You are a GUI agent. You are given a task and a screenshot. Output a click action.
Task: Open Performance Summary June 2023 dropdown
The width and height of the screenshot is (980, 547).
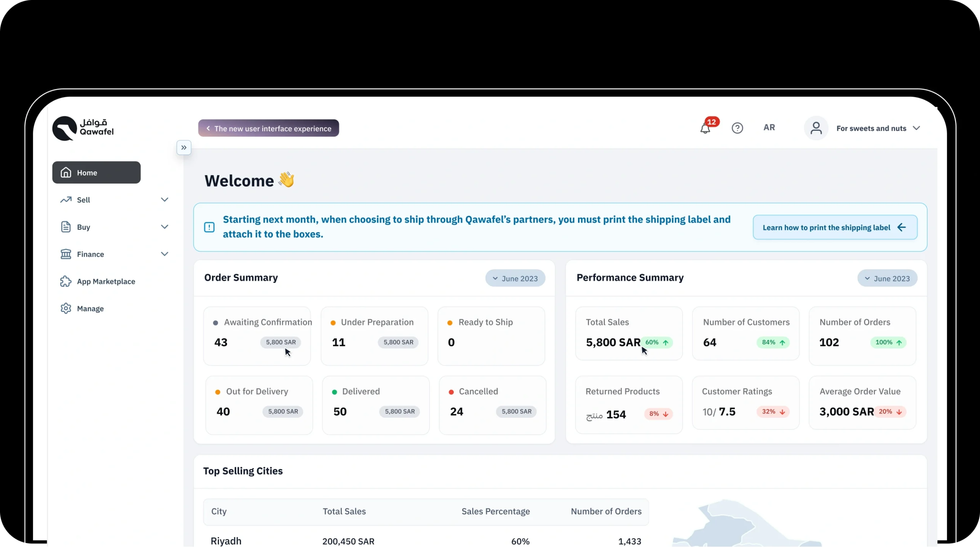point(887,278)
